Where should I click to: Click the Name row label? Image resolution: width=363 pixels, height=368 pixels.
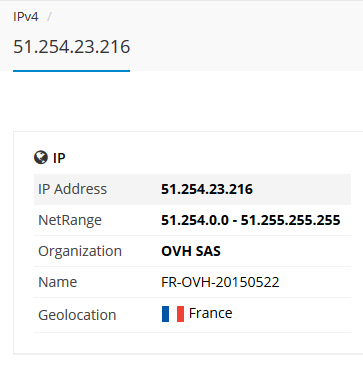(x=58, y=282)
